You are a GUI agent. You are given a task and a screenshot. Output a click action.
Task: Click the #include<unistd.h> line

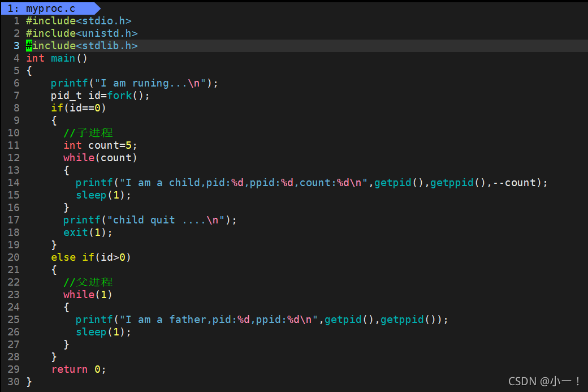point(82,33)
